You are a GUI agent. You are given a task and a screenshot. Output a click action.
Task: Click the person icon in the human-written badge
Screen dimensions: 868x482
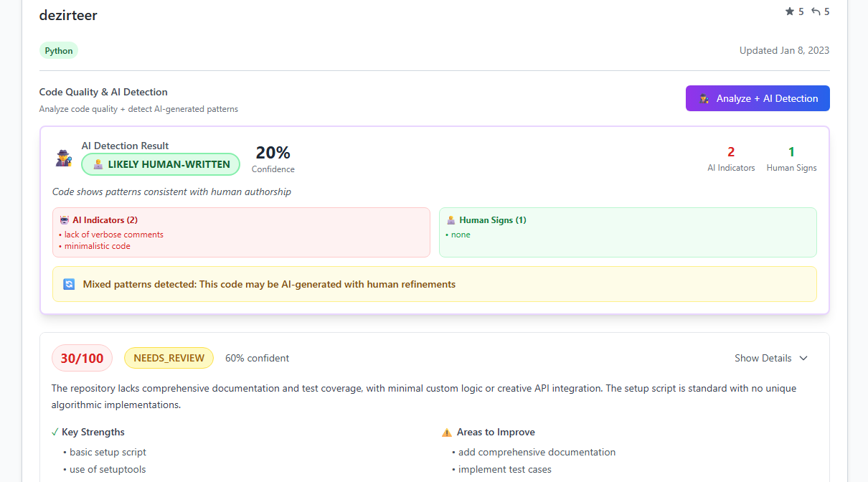(x=98, y=164)
